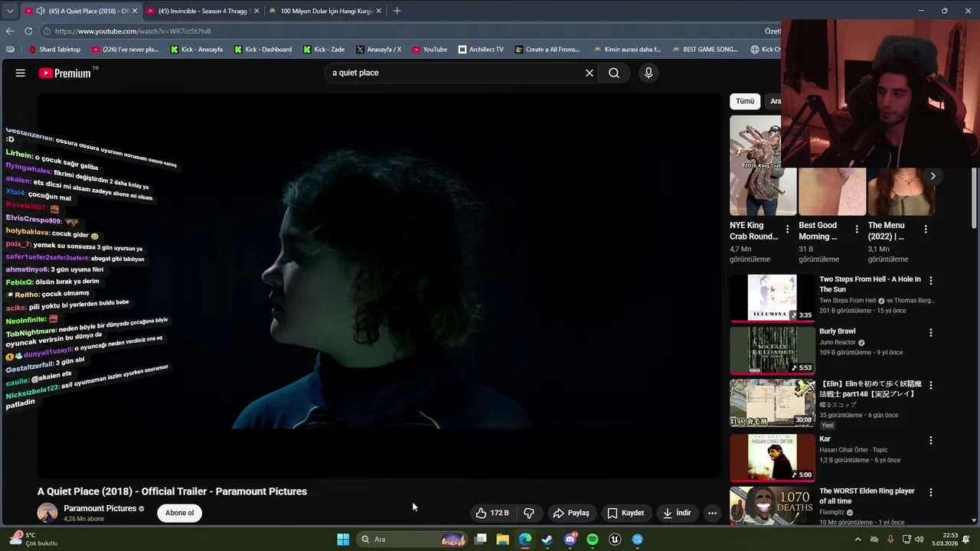Close the A Quiet Place tab

tap(135, 11)
